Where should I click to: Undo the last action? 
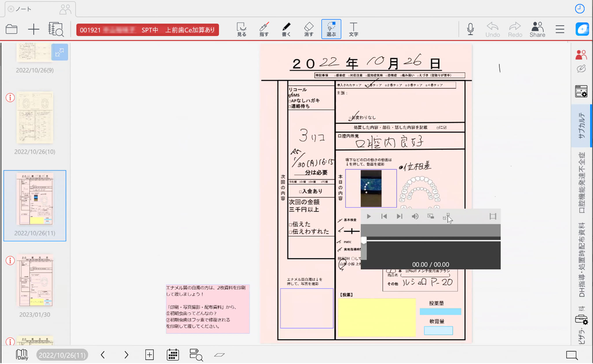pyautogui.click(x=493, y=30)
